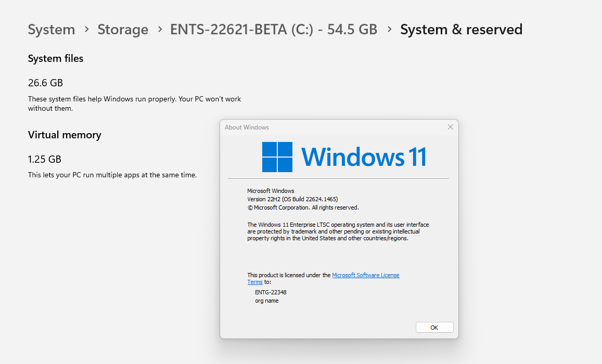Close the About Windows dialog
Viewport: 602px width, 364px height.
click(451, 127)
